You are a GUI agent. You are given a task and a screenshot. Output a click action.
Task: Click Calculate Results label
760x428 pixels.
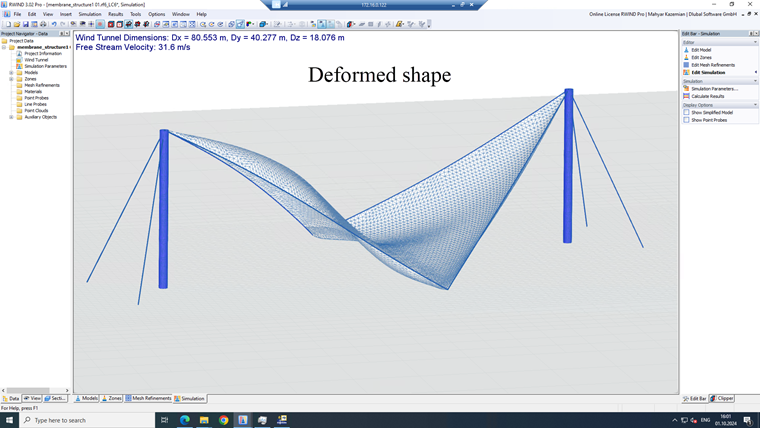tap(708, 96)
